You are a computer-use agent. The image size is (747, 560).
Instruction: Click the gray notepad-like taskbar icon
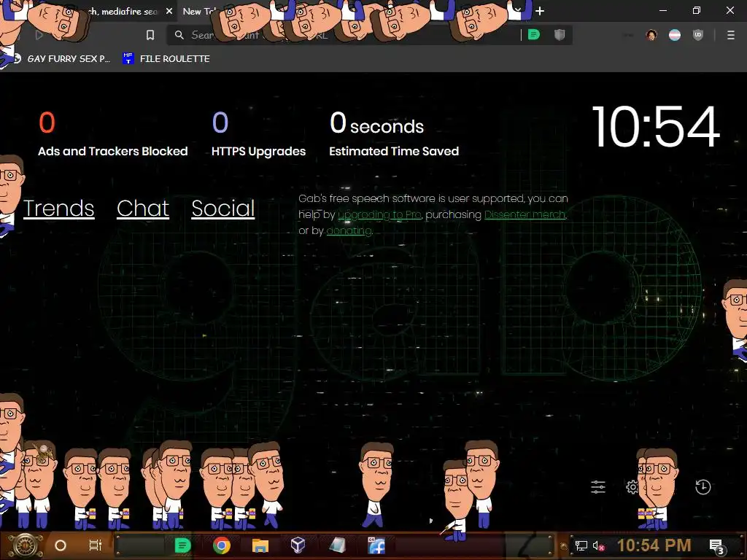coord(337,545)
